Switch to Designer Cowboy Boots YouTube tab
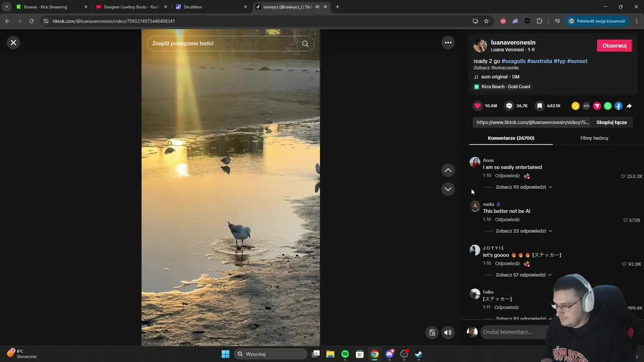The image size is (644, 362). (131, 7)
